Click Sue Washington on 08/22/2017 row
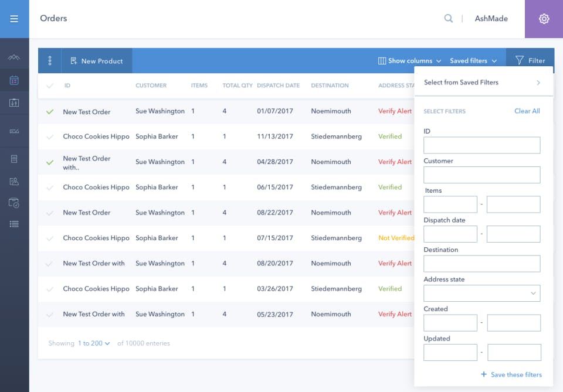 (x=160, y=213)
